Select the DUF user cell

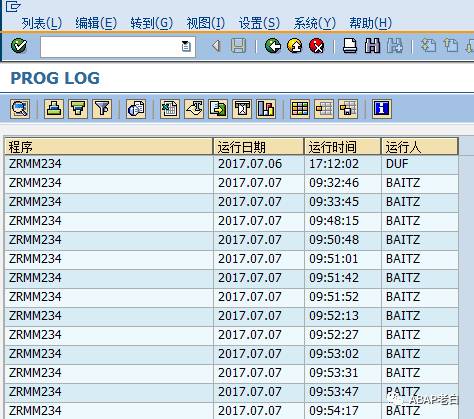coord(420,164)
